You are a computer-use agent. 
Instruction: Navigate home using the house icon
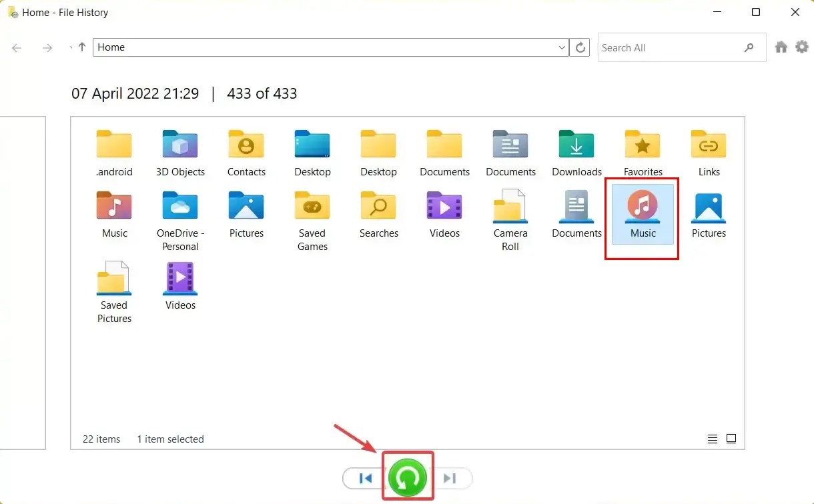pyautogui.click(x=781, y=47)
